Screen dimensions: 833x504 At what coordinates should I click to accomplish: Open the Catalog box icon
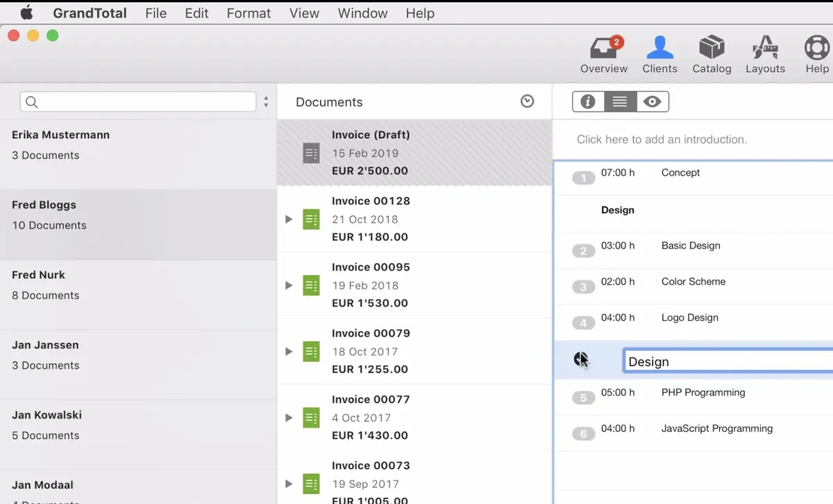click(712, 47)
